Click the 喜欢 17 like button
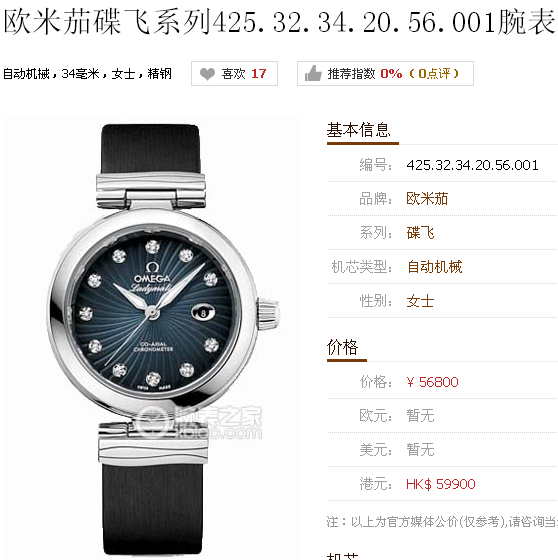This screenshot has height=560, width=558. tap(234, 74)
